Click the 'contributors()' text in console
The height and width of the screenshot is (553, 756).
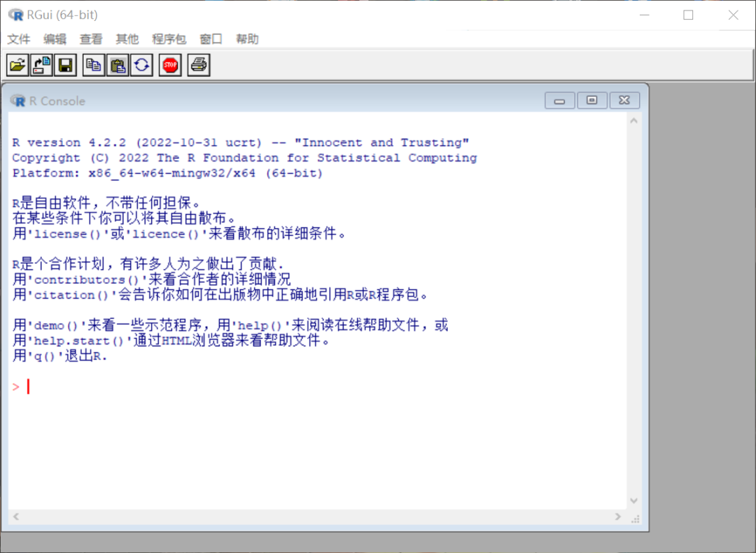(x=86, y=279)
